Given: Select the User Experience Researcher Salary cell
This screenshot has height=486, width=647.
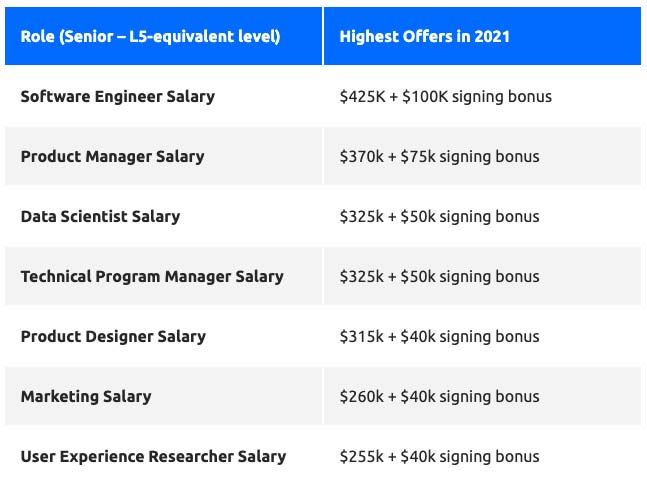Looking at the screenshot, I should tap(153, 457).
